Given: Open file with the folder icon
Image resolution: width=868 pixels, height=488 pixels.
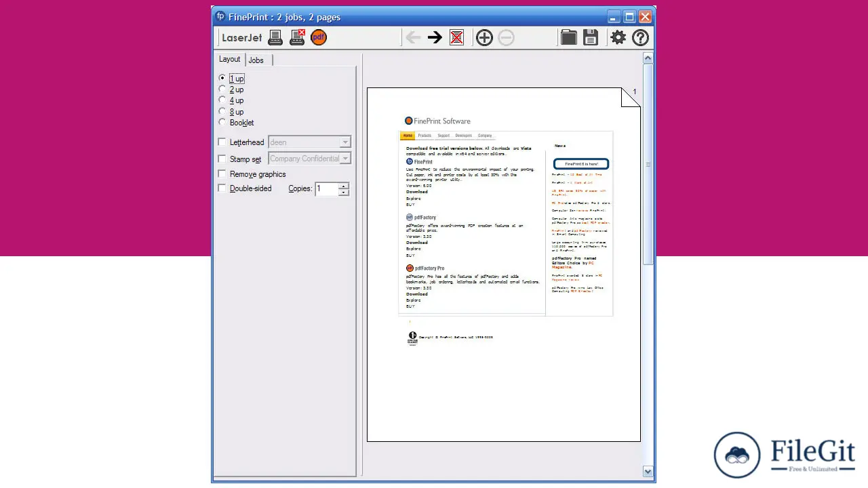Looking at the screenshot, I should coord(569,37).
